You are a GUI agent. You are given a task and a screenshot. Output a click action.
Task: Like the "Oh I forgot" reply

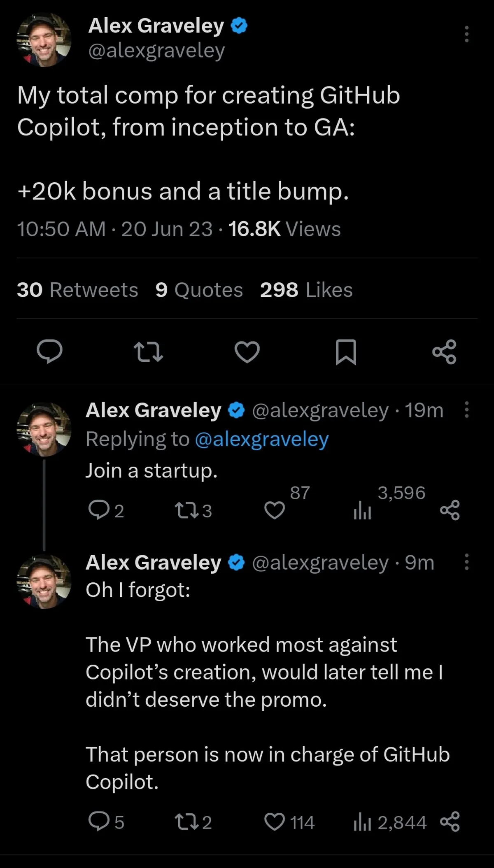click(x=275, y=822)
